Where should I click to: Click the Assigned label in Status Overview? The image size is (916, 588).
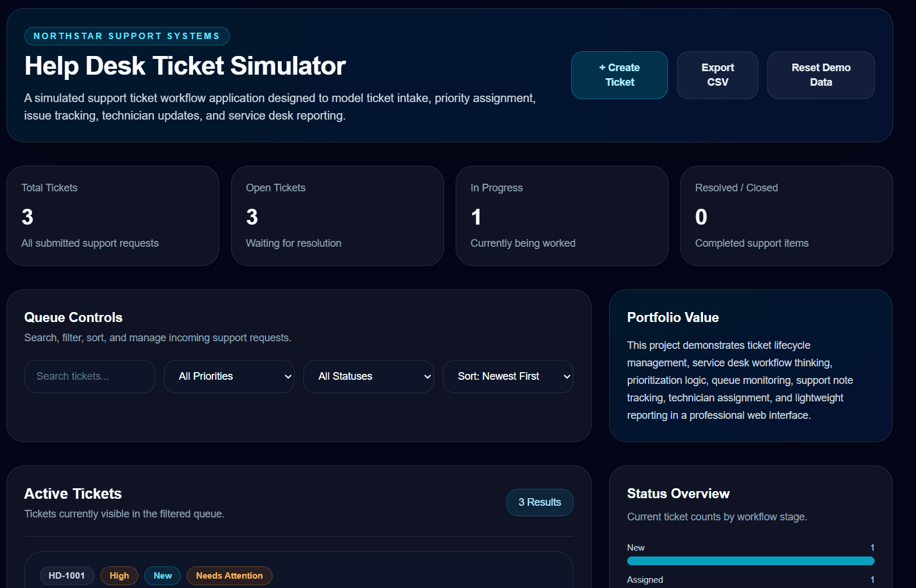(645, 580)
